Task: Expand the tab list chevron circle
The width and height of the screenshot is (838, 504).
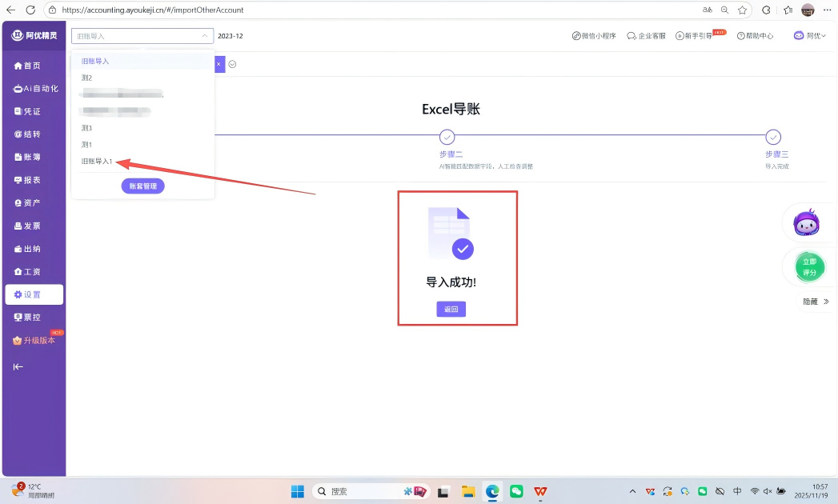Action: [x=232, y=64]
